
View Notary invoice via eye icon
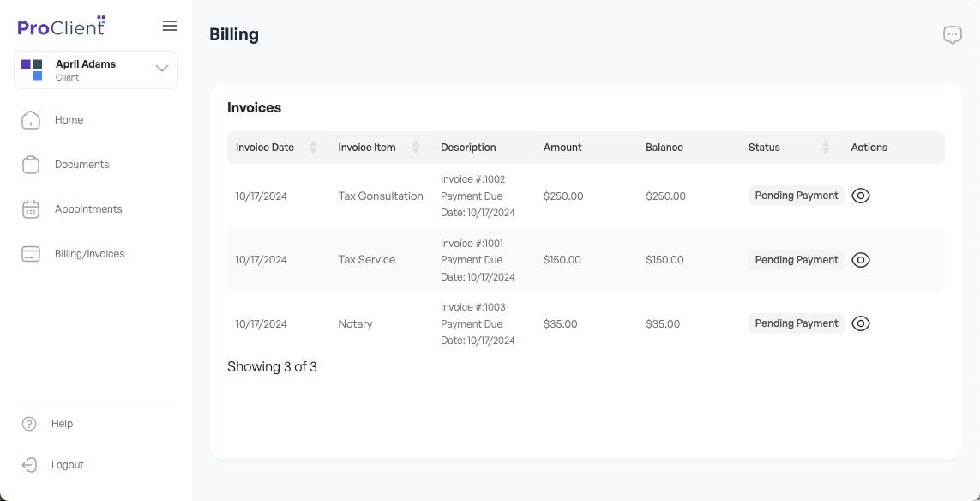pyautogui.click(x=861, y=323)
